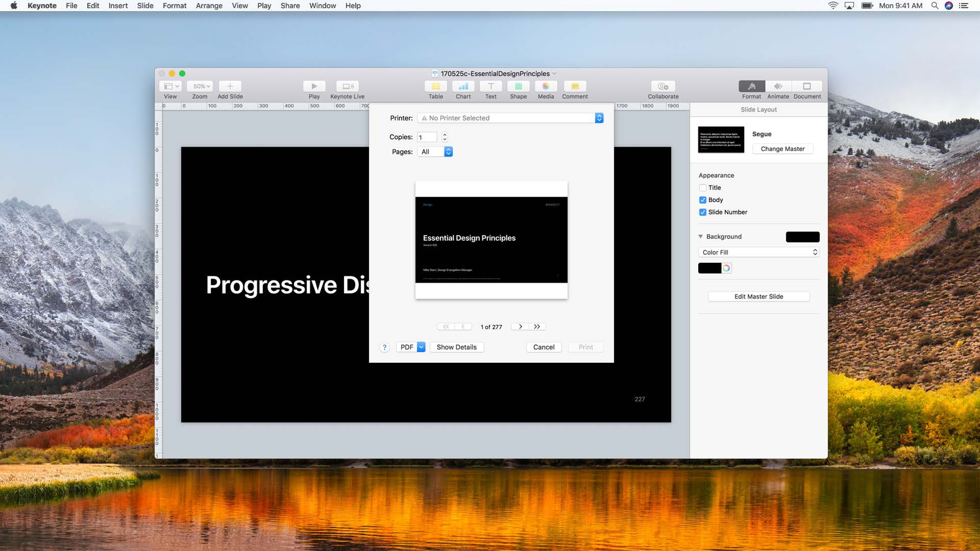
Task: Click the Play toolbar icon
Action: 314,86
